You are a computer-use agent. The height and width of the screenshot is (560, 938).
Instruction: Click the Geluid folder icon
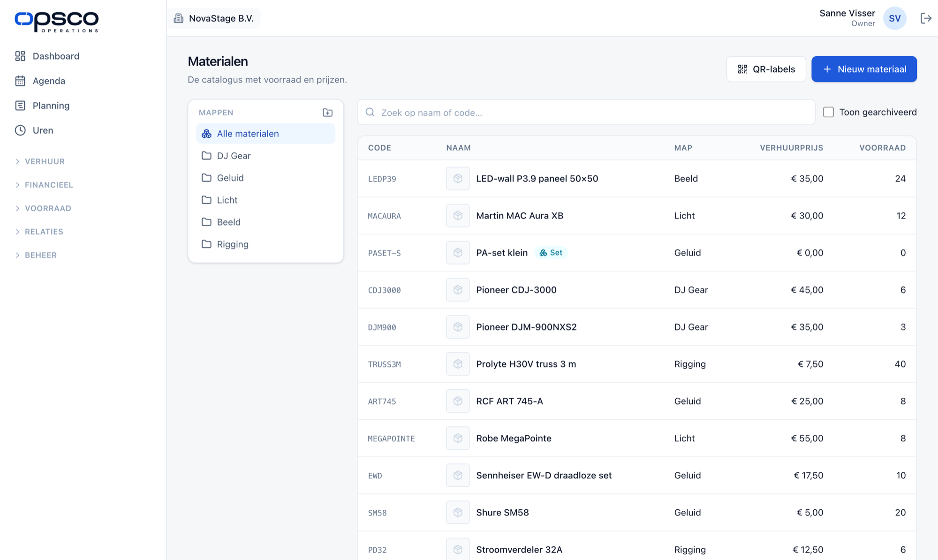(206, 178)
